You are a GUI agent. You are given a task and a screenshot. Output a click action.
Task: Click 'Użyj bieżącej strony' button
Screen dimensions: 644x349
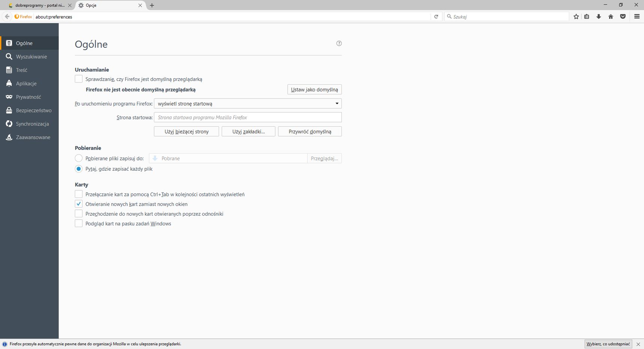point(186,132)
